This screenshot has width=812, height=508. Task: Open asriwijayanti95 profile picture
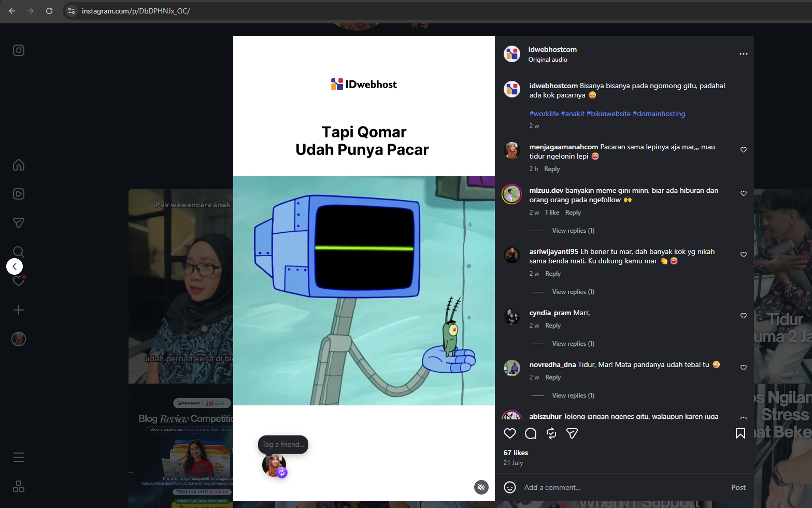(x=512, y=255)
